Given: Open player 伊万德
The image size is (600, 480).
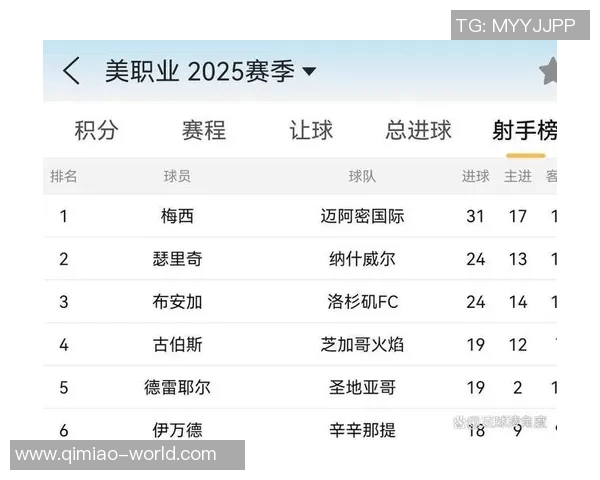Looking at the screenshot, I should click(x=177, y=431).
